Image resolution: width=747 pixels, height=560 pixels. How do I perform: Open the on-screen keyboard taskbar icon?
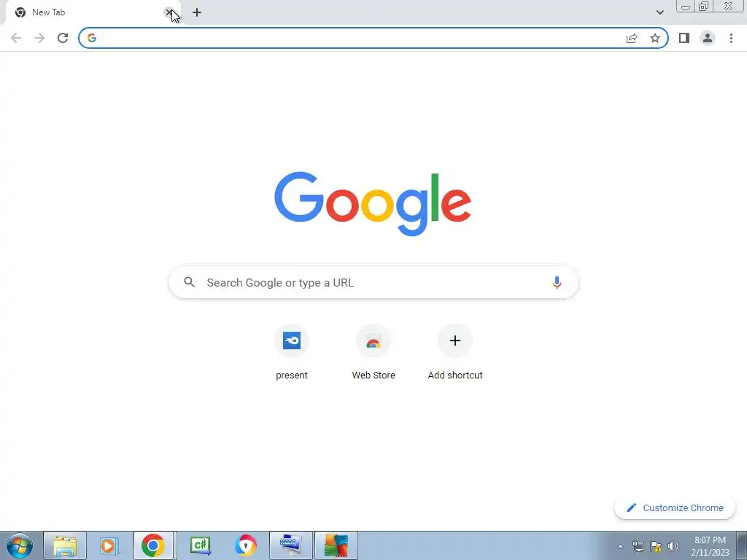point(290,545)
